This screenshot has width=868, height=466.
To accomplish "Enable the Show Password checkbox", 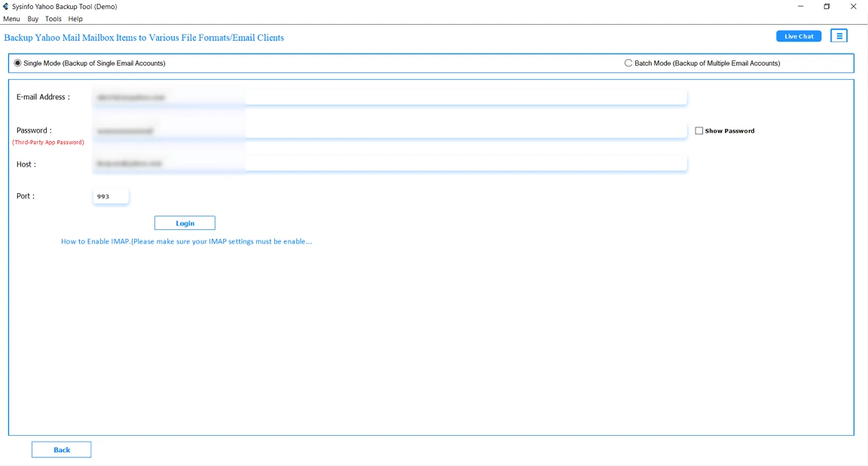I will (x=699, y=130).
